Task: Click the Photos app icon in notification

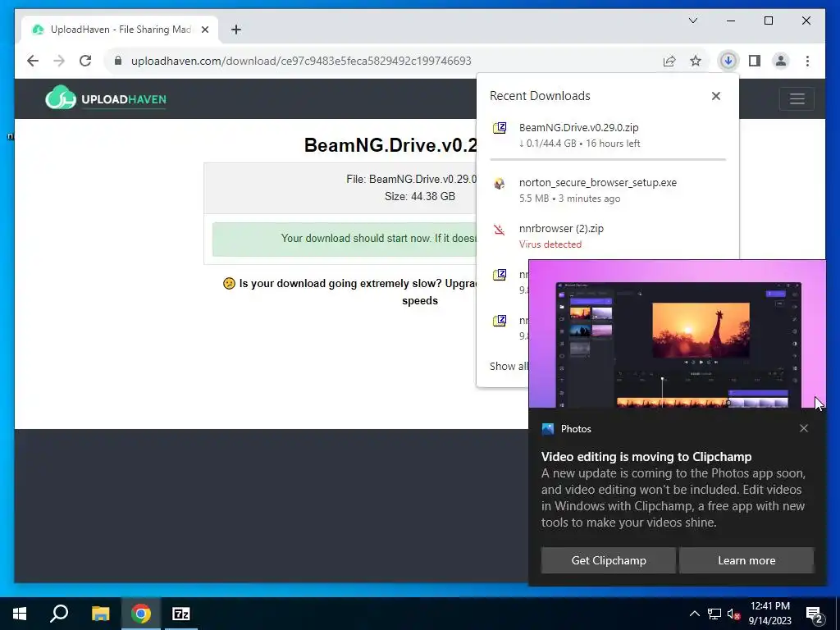Action: (547, 428)
